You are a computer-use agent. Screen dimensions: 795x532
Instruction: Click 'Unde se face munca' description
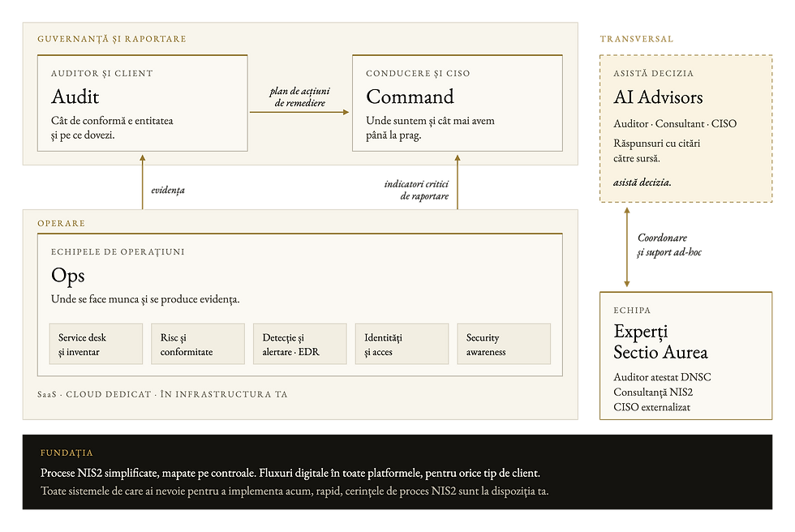tap(145, 299)
